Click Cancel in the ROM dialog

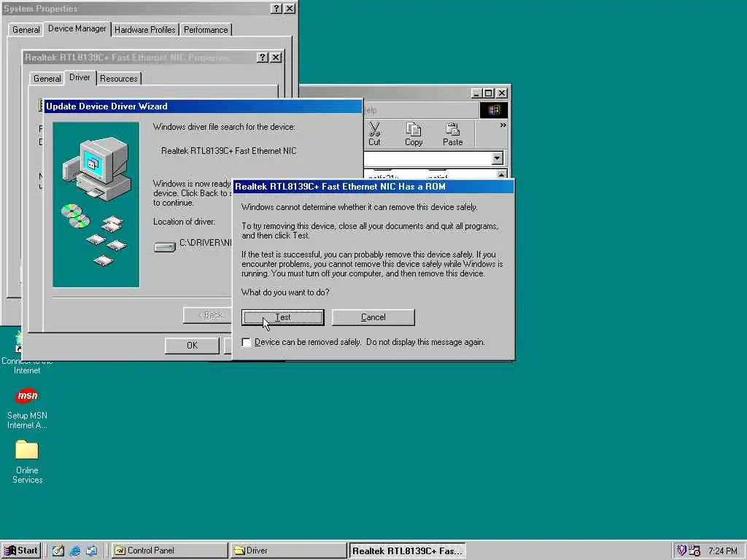tap(373, 317)
